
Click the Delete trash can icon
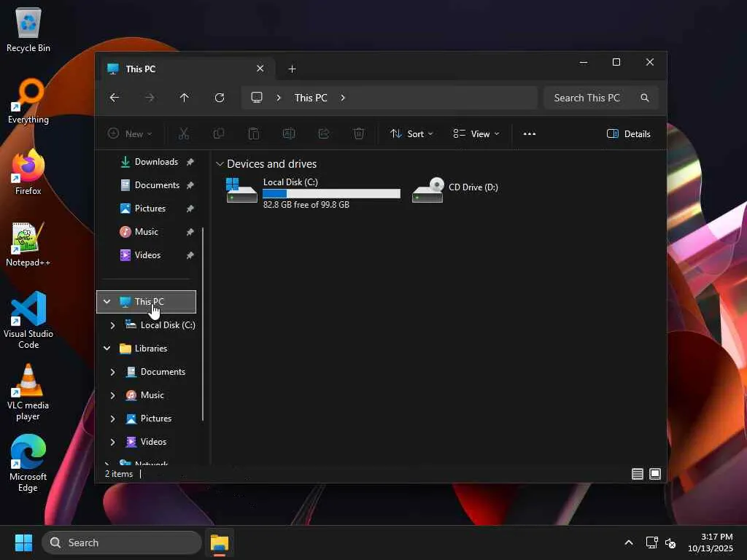click(359, 134)
